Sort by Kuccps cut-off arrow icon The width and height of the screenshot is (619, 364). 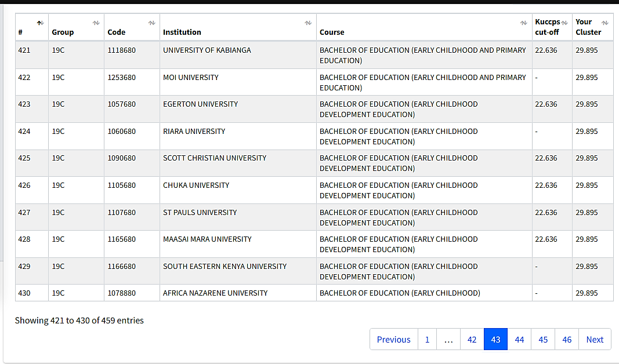pyautogui.click(x=564, y=23)
